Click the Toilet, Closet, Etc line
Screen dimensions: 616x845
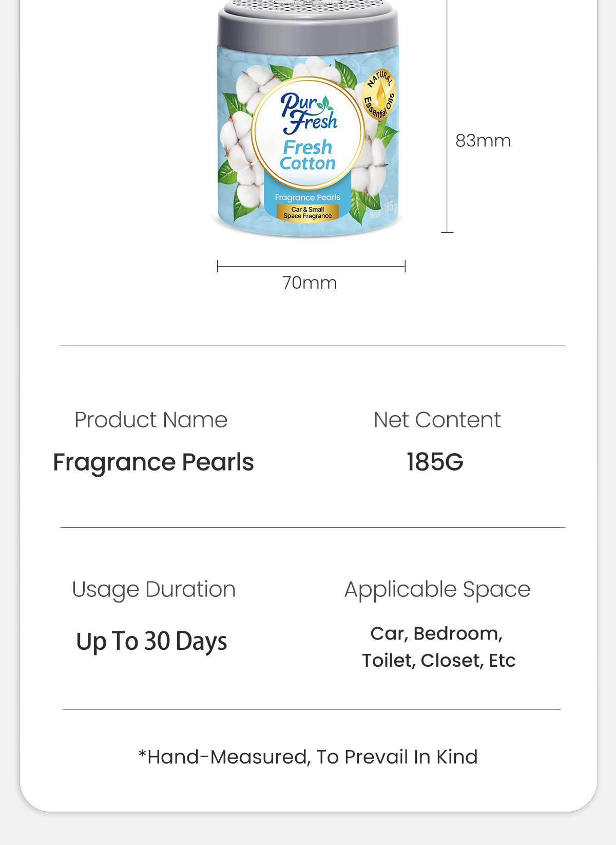point(439,661)
